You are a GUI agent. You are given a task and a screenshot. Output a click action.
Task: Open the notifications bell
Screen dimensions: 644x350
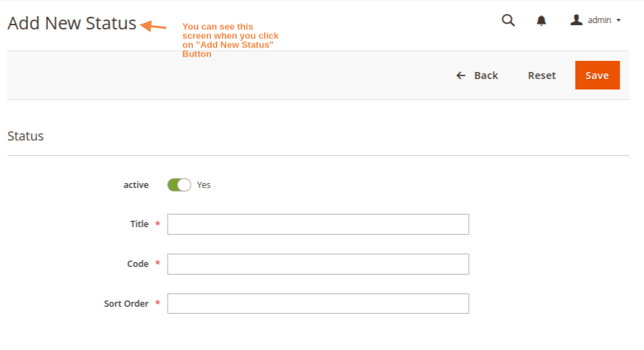(541, 21)
